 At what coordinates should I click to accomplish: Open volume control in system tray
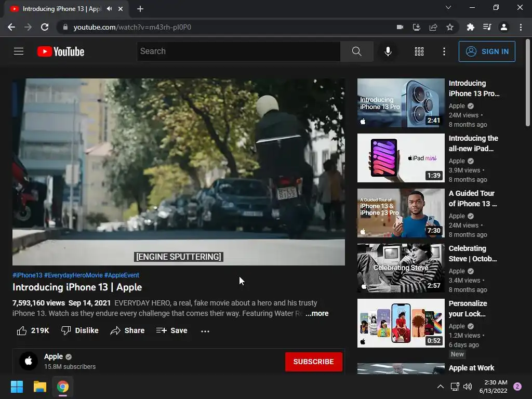pyautogui.click(x=468, y=387)
